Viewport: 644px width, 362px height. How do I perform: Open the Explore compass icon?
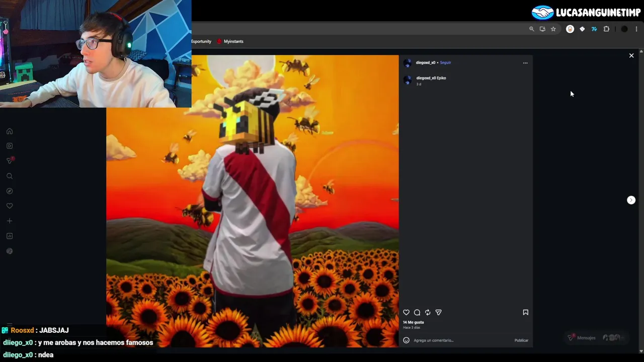pos(10,191)
